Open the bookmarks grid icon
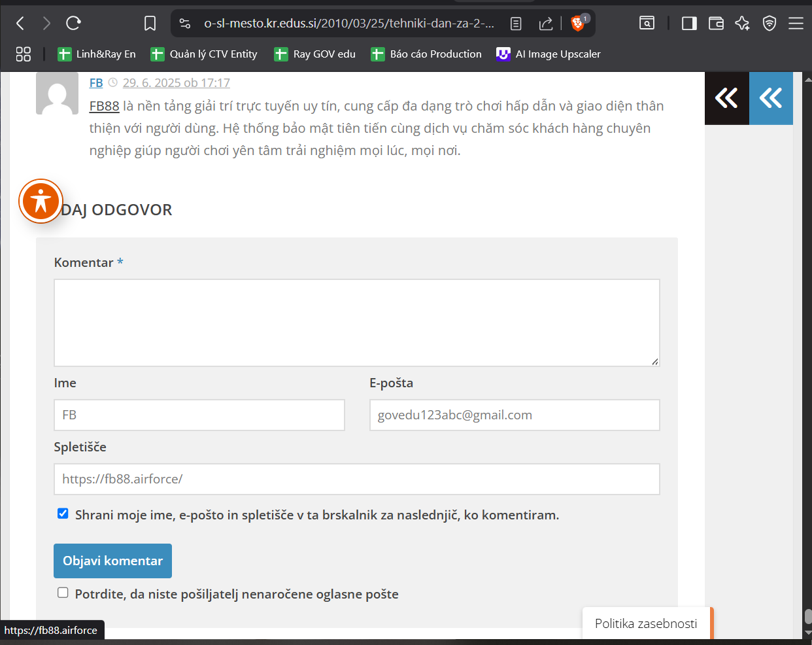This screenshot has width=812, height=645. click(x=24, y=54)
